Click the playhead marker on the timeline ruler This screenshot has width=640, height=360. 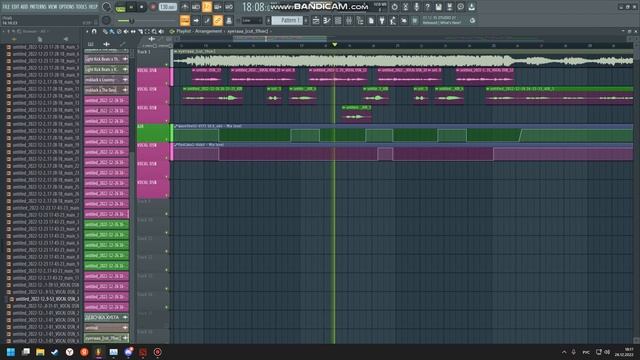tap(335, 44)
